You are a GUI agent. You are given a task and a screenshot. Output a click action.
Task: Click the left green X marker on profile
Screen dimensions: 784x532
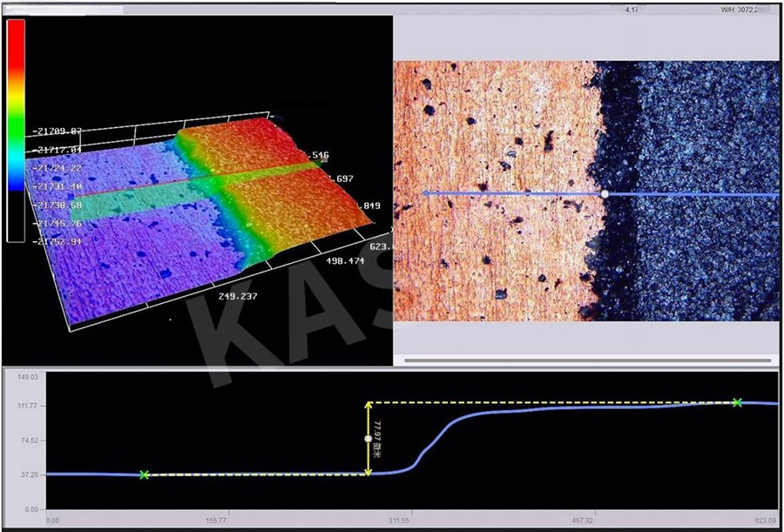click(145, 475)
